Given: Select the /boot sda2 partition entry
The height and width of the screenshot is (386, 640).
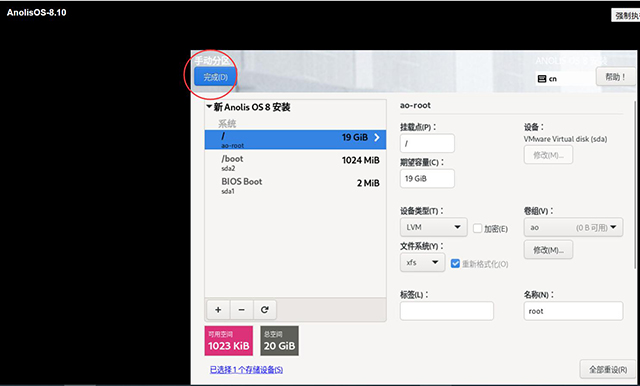Looking at the screenshot, I should click(x=295, y=163).
